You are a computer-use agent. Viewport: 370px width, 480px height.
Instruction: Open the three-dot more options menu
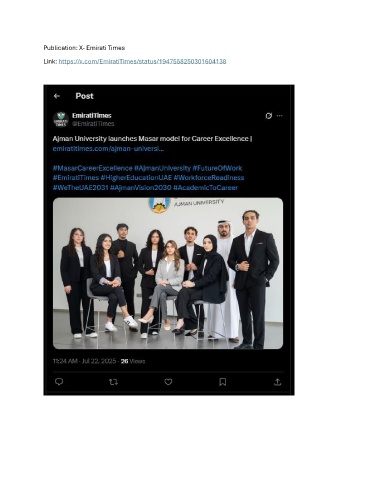point(280,116)
